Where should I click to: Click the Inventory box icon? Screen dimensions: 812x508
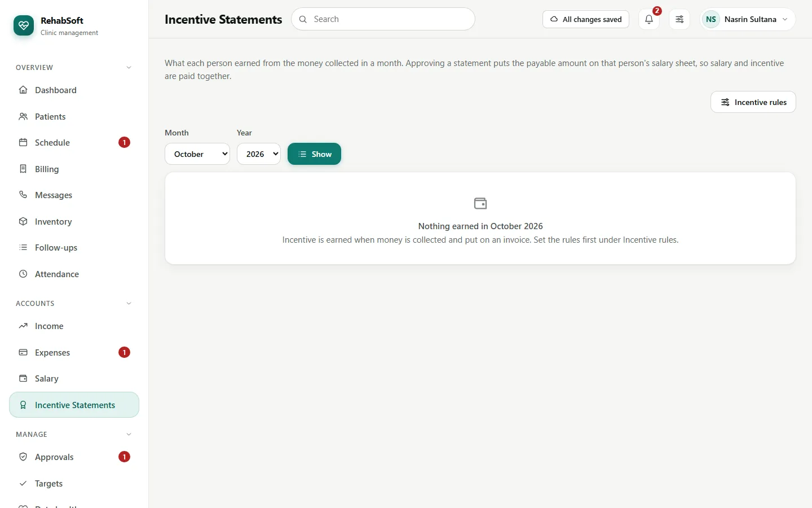click(x=23, y=221)
